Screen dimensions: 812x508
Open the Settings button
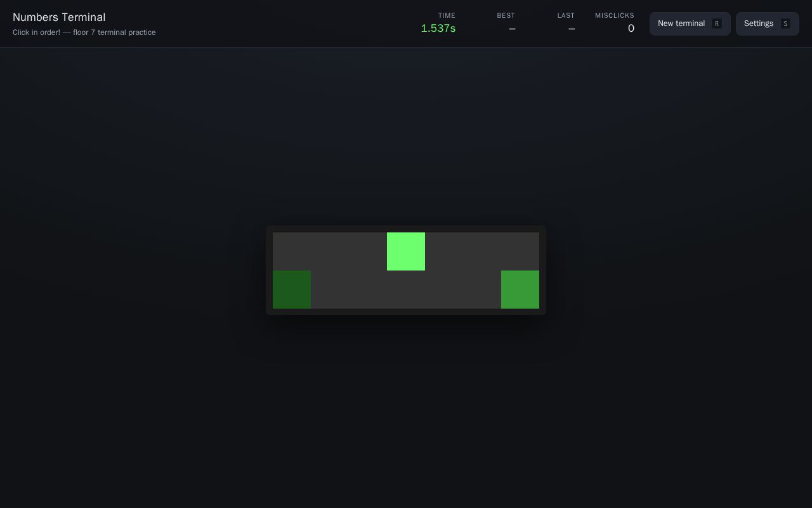[x=767, y=23]
